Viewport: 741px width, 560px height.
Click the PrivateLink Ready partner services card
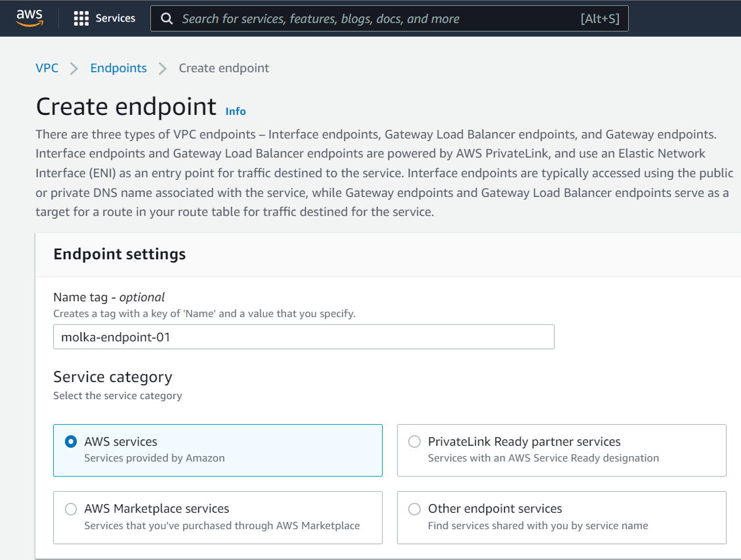pyautogui.click(x=561, y=450)
